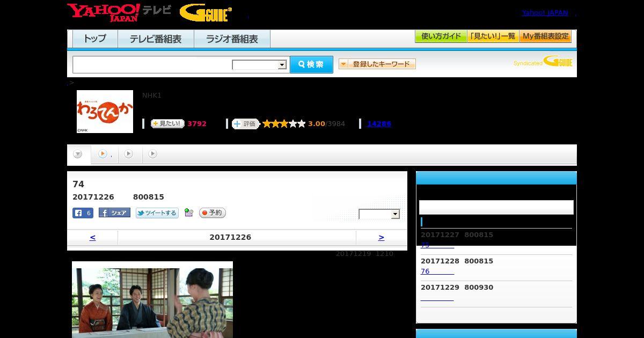
Task: Expand the search category dropdown
Action: click(260, 65)
